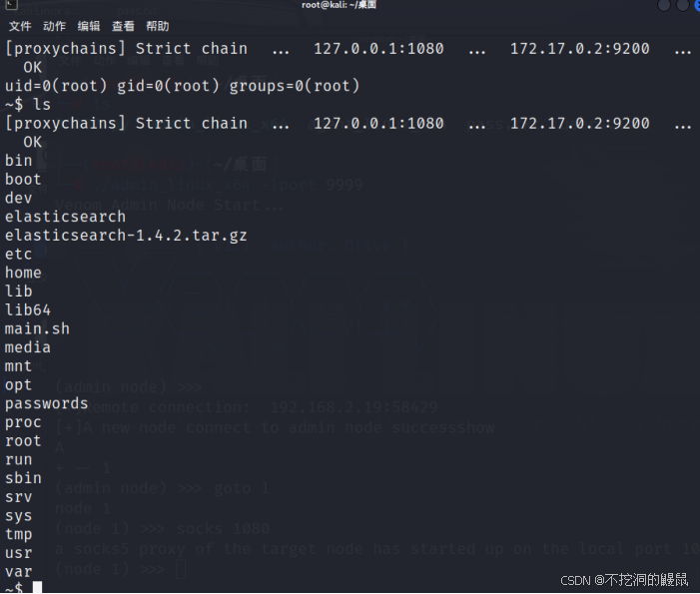Click the lib64 directory entry

click(x=28, y=310)
